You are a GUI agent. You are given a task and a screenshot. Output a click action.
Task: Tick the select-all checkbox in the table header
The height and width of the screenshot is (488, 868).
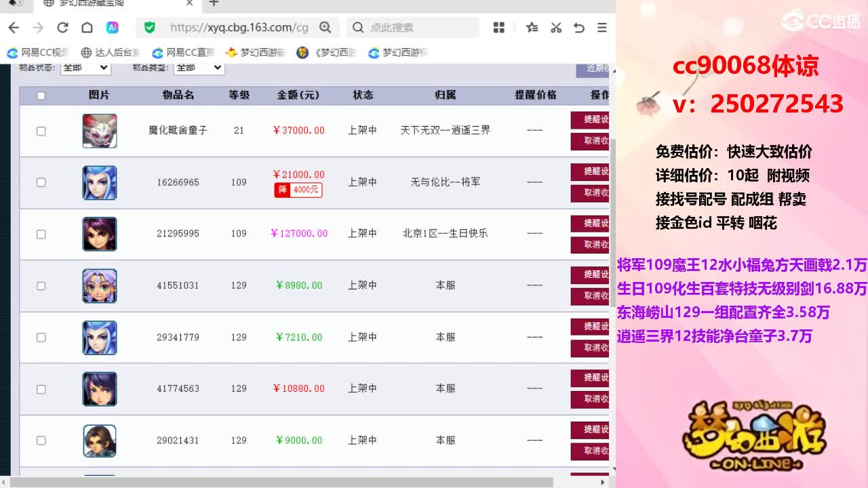tap(41, 96)
